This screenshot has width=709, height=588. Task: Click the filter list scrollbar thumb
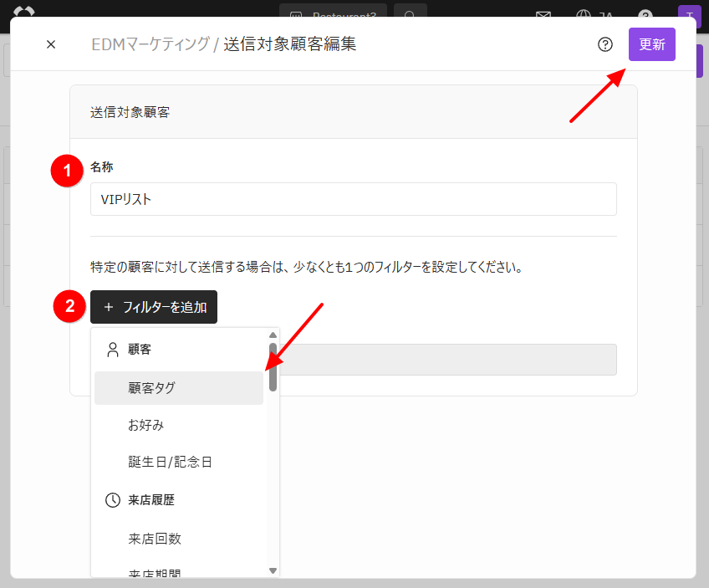pyautogui.click(x=273, y=367)
